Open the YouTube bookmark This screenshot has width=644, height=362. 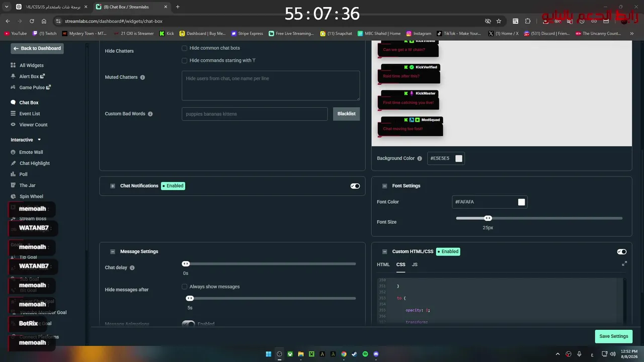pos(16,34)
